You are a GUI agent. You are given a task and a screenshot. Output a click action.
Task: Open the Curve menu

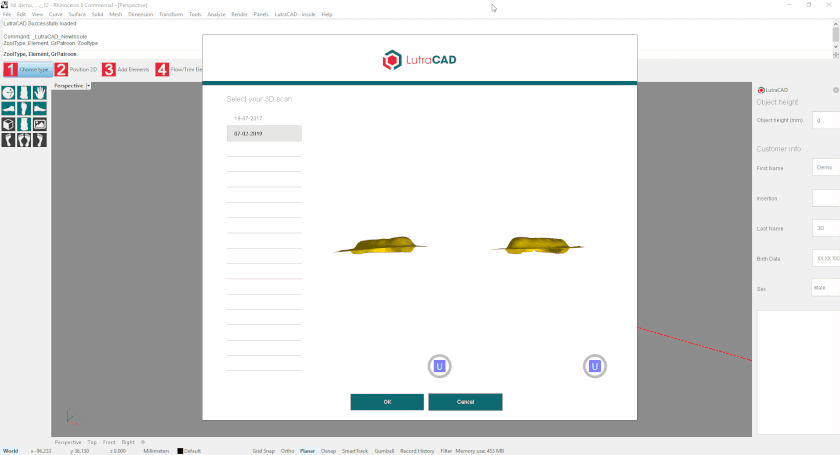pyautogui.click(x=56, y=14)
